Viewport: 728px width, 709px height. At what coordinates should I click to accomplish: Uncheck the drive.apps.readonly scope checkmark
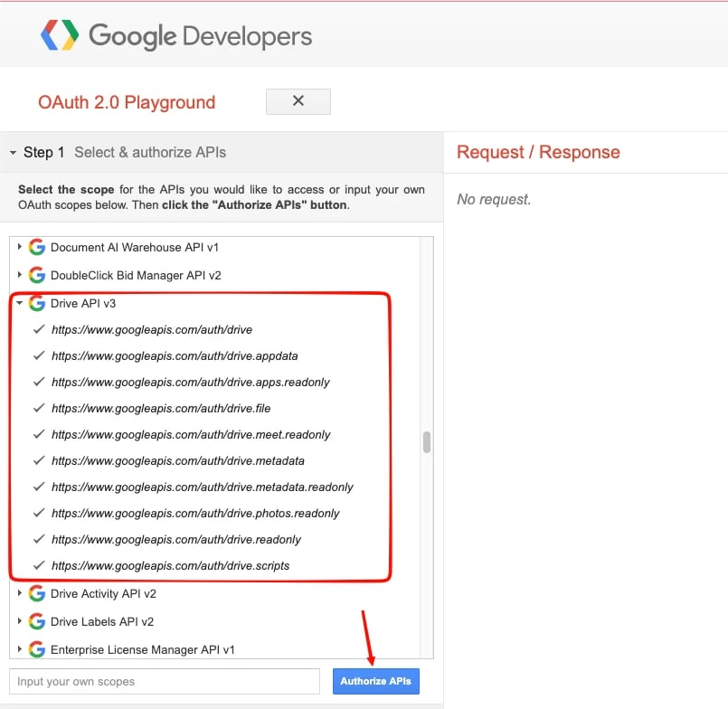39,382
